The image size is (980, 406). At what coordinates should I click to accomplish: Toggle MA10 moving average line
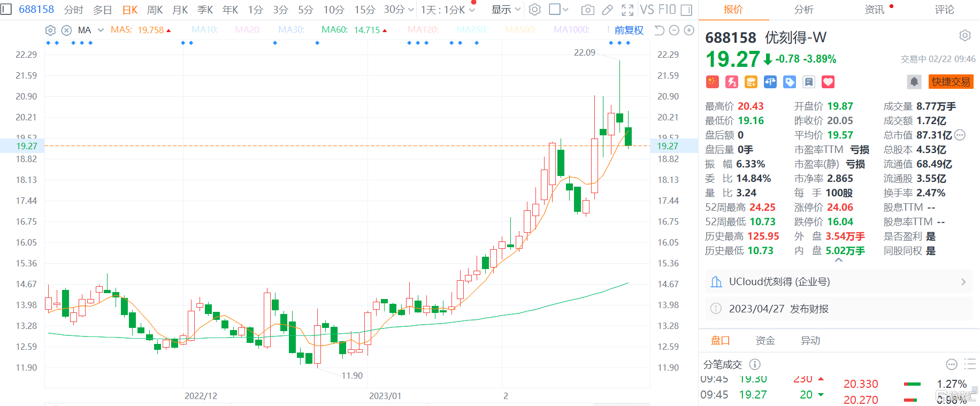(x=205, y=30)
